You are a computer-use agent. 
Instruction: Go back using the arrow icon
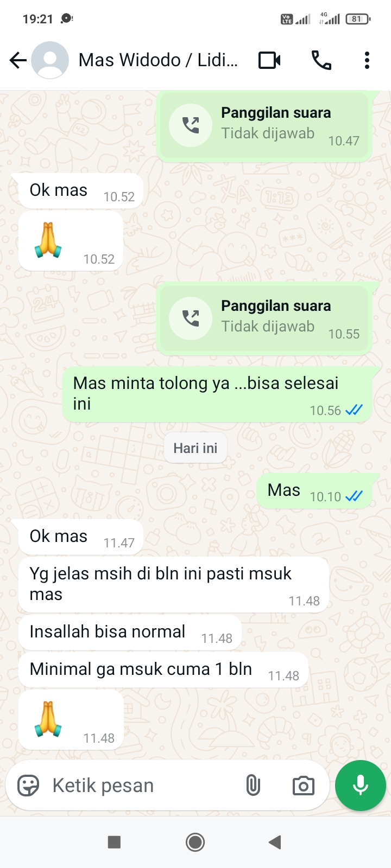pos(18,60)
